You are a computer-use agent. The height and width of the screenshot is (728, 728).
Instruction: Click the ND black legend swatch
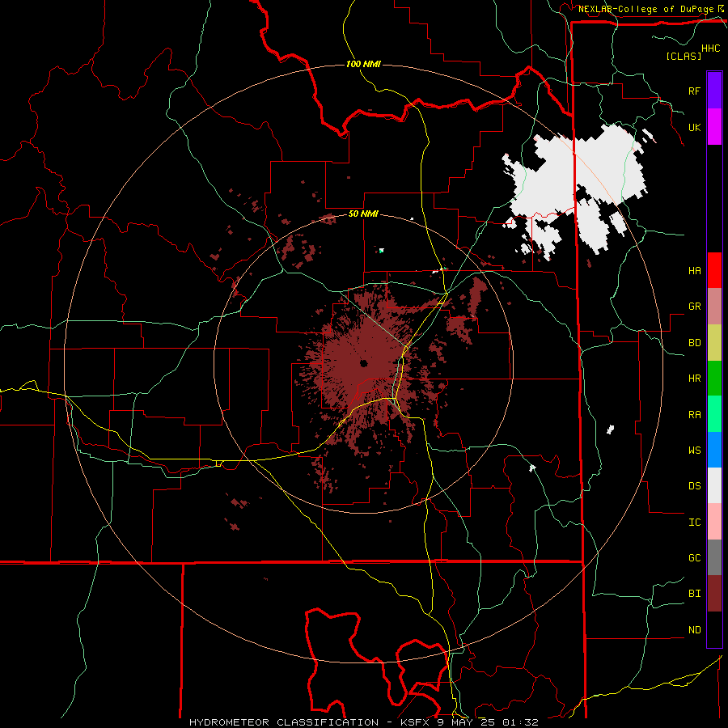[714, 629]
